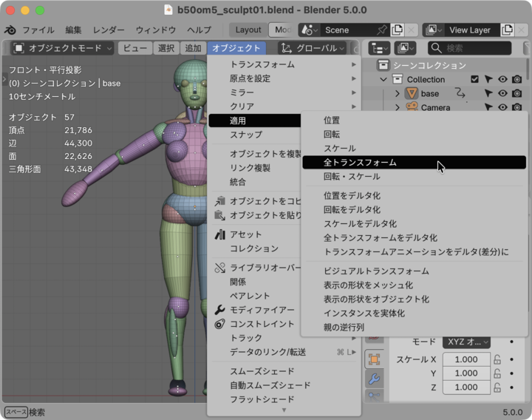Screen dimensions: 532x420
Task: Lock scale Z with padlock icon
Action: (x=497, y=387)
